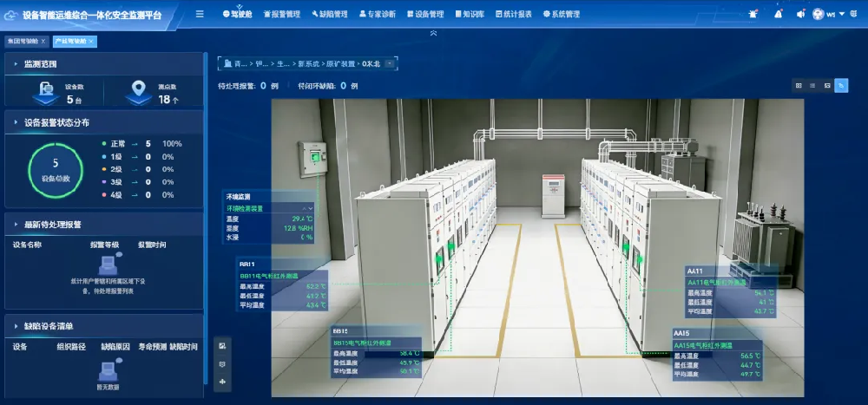Open the 报警管理 menu
Screen dimensions: 868x405
pos(282,15)
